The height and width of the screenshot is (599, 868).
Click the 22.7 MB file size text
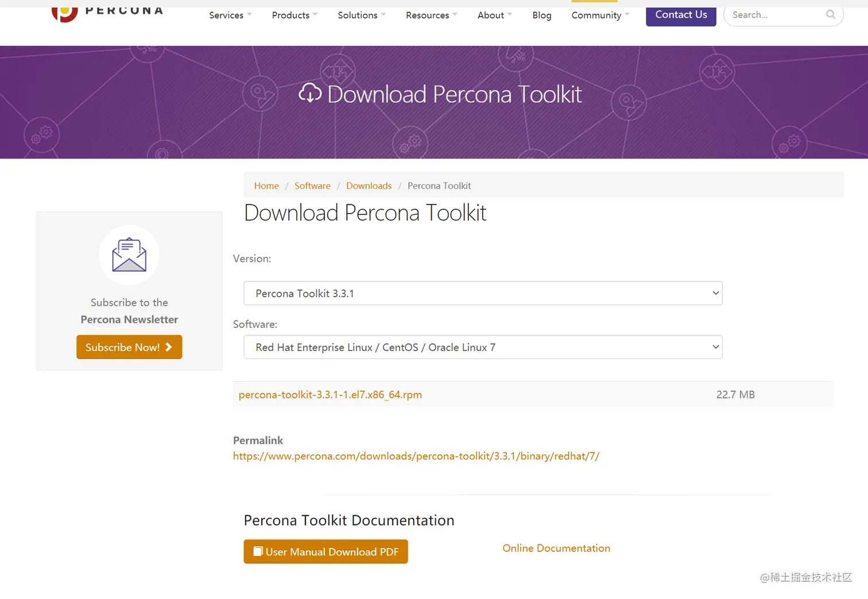click(735, 395)
